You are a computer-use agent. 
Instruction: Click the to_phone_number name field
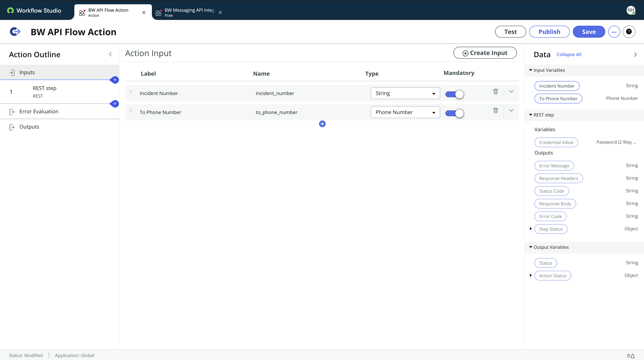coord(277,112)
